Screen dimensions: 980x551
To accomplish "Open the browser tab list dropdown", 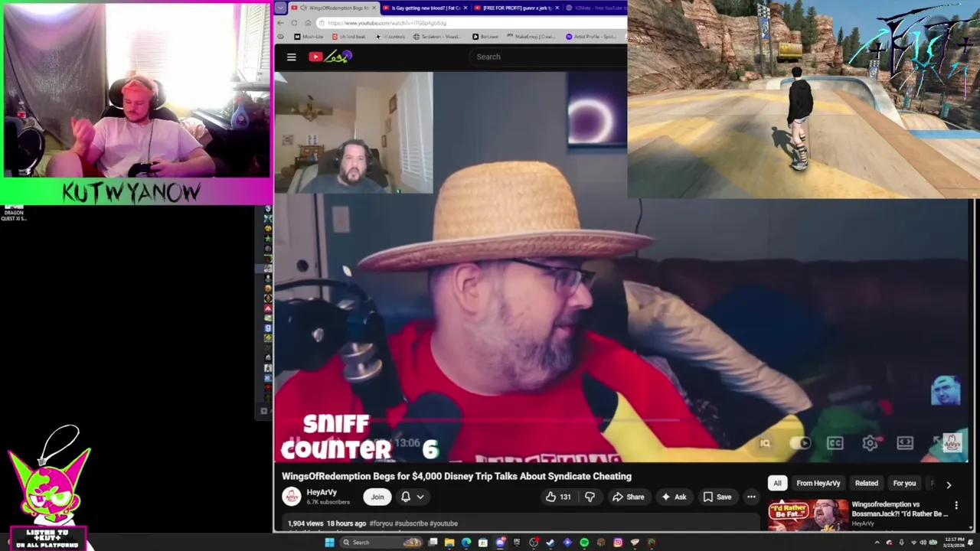I will (280, 8).
